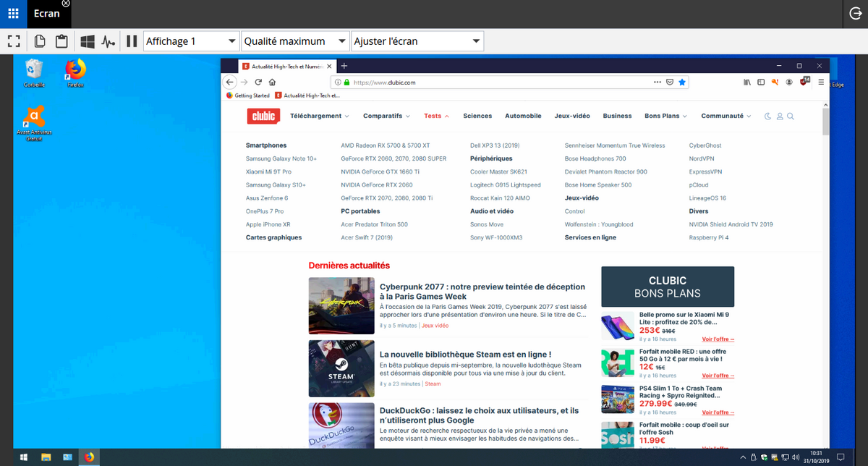The image size is (868, 466).
Task: Toggle dark mode moon icon
Action: click(768, 116)
